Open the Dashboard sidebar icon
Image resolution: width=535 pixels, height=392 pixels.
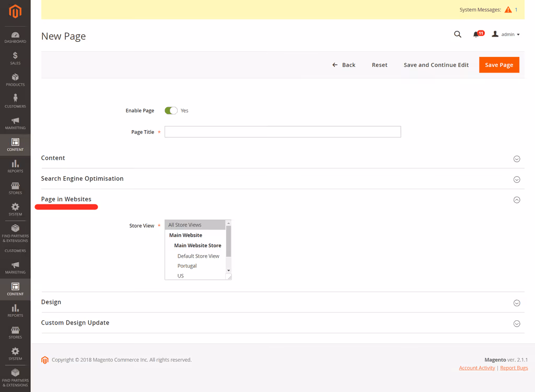click(15, 37)
